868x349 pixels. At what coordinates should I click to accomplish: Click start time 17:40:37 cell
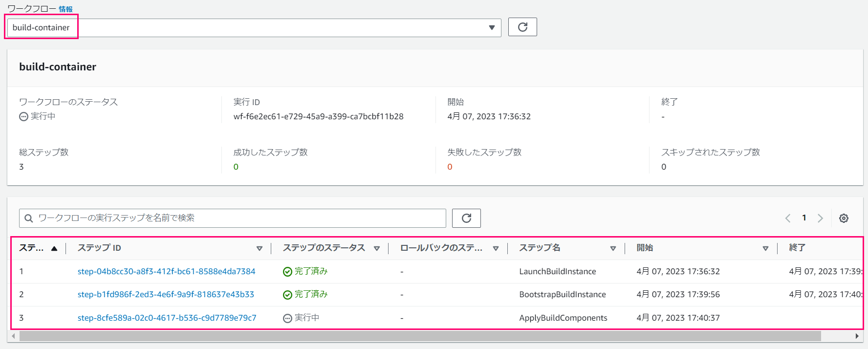click(x=678, y=318)
